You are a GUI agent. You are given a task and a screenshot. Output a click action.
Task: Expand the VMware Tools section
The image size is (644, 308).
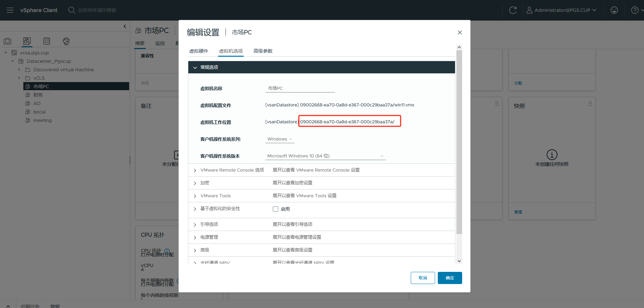coord(195,196)
